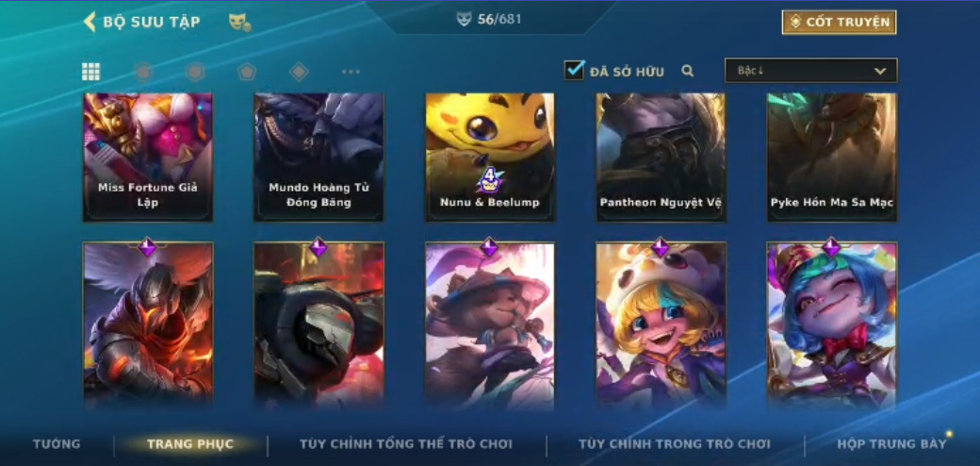Open Nunu & Beelump skin card
Screen dimensions: 980x466
(489, 157)
